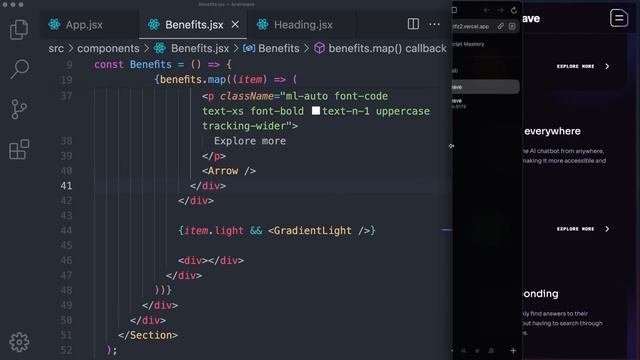Viewport: 640px width, 360px height.
Task: Open the website hamburger menu
Action: coord(619,18)
